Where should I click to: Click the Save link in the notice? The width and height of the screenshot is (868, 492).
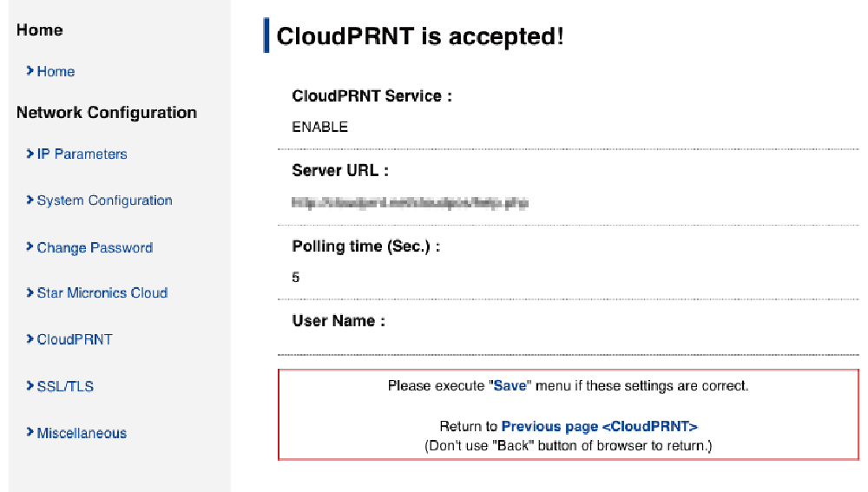point(510,386)
